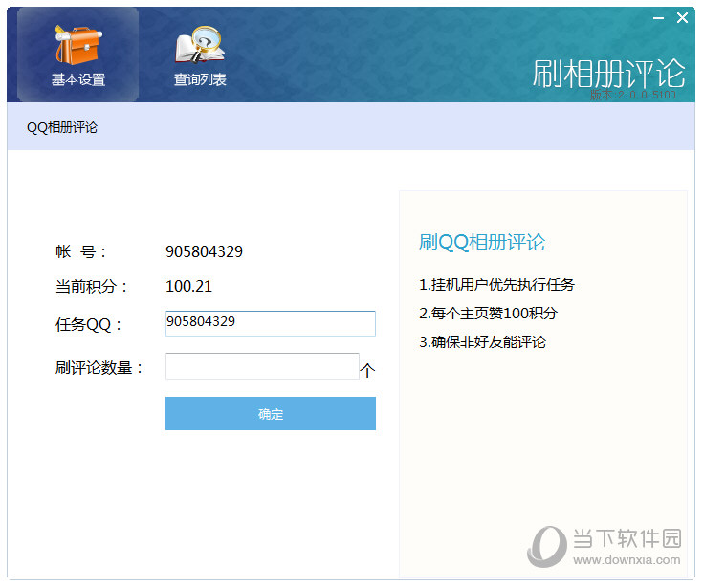Screen dimensions: 704x588
Task: Click the tip 2.每个主页赞100积分
Action: (488, 313)
